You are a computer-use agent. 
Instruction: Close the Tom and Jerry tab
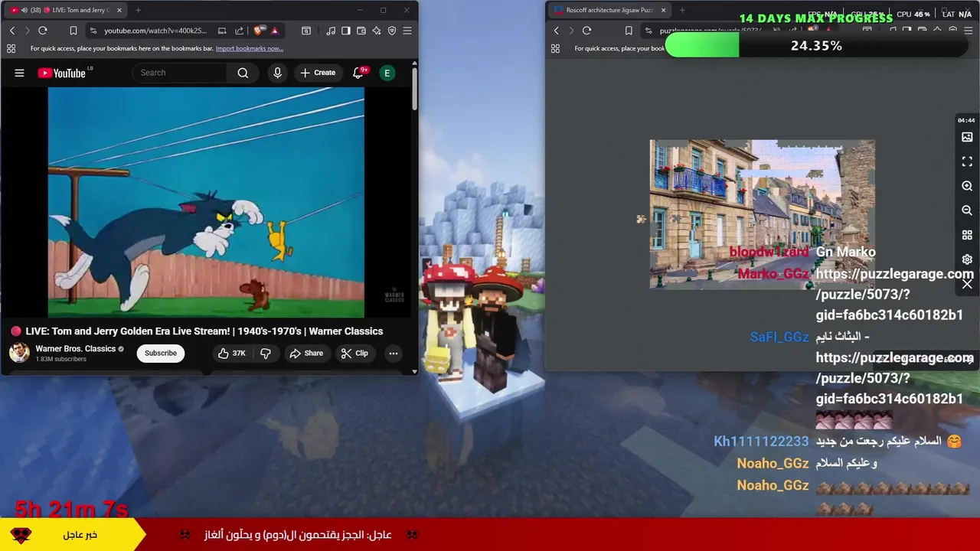[119, 10]
